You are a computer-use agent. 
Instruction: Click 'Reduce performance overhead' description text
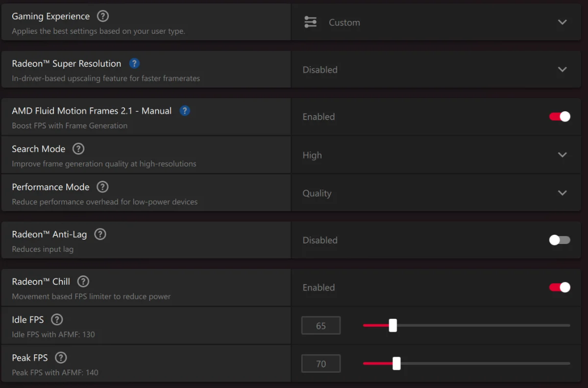pos(105,202)
